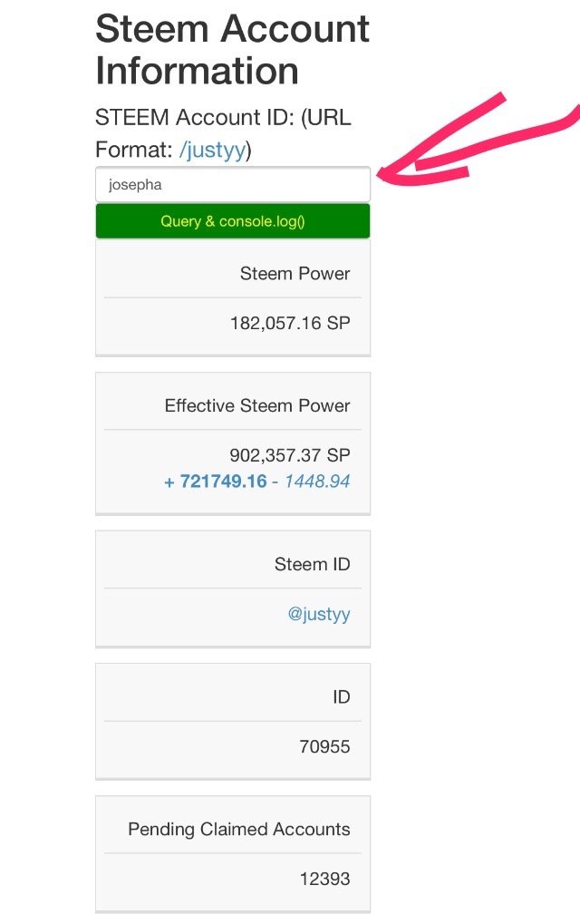This screenshot has height=924, width=580.
Task: Open the @justyy Steem ID link
Action: 318,615
